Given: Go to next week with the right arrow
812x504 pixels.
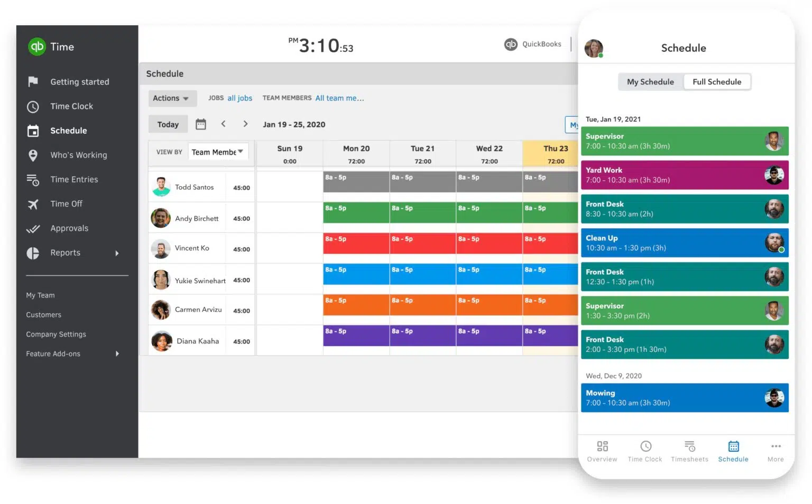Looking at the screenshot, I should 245,124.
